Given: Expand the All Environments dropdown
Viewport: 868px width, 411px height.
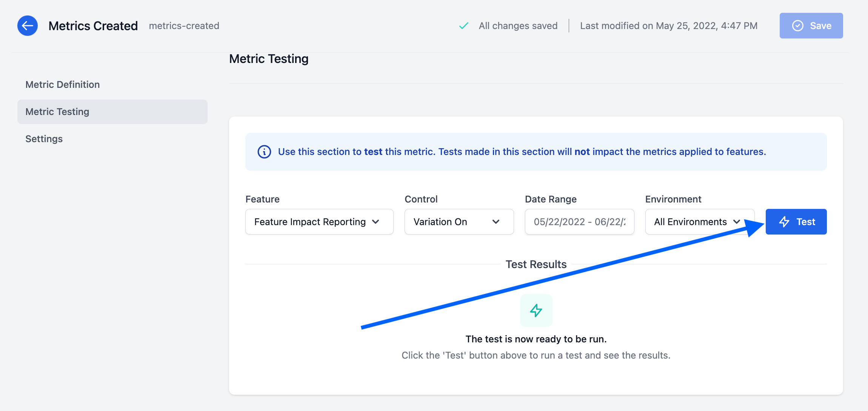Looking at the screenshot, I should (x=700, y=222).
